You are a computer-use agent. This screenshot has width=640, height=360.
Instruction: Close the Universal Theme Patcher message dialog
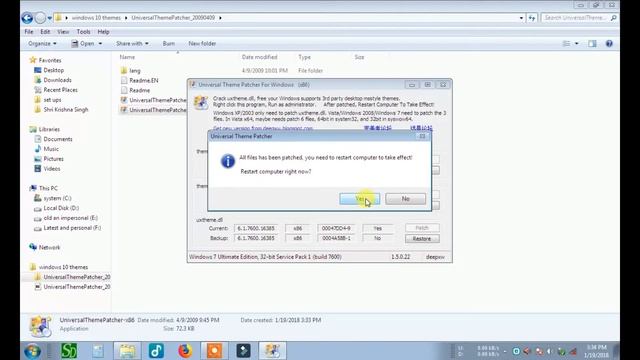pyautogui.click(x=422, y=136)
